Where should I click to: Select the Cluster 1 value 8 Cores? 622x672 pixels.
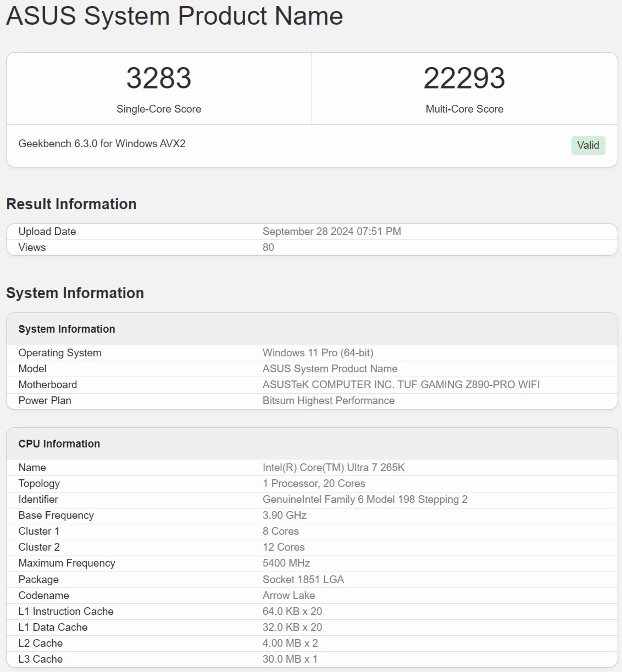point(281,531)
